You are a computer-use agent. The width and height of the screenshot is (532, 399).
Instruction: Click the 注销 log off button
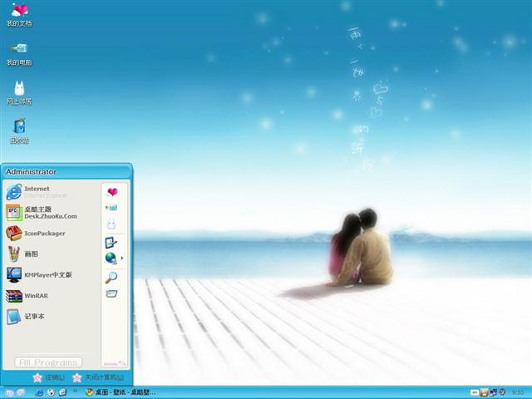click(x=48, y=377)
